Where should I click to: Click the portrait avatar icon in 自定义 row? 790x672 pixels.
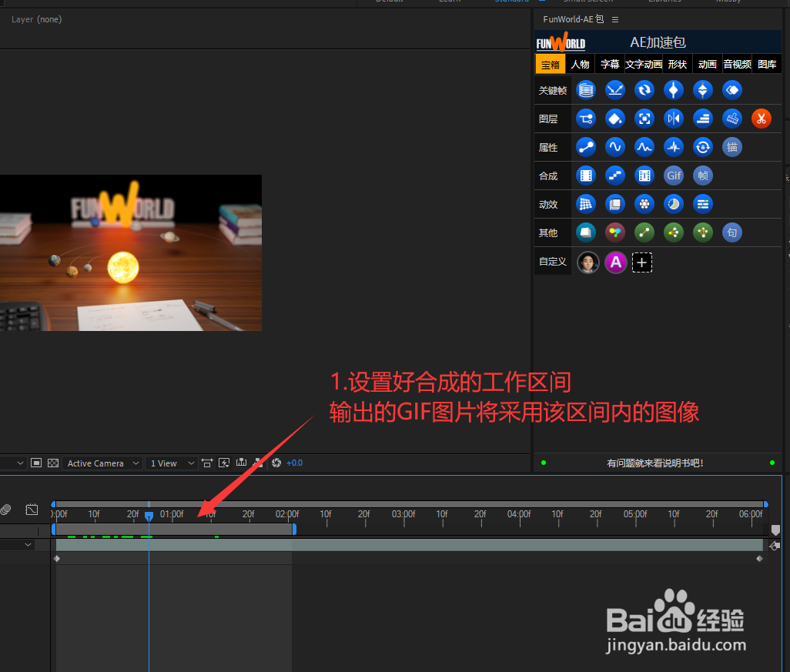coord(588,262)
